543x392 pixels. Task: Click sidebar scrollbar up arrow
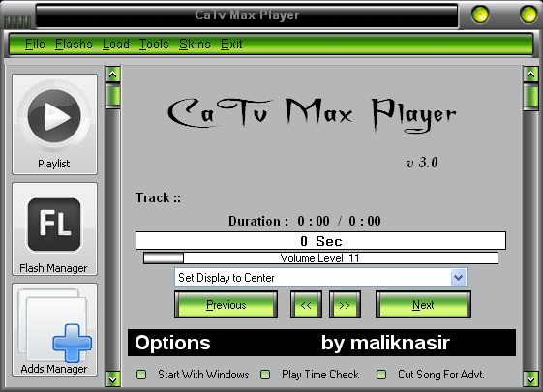(113, 75)
